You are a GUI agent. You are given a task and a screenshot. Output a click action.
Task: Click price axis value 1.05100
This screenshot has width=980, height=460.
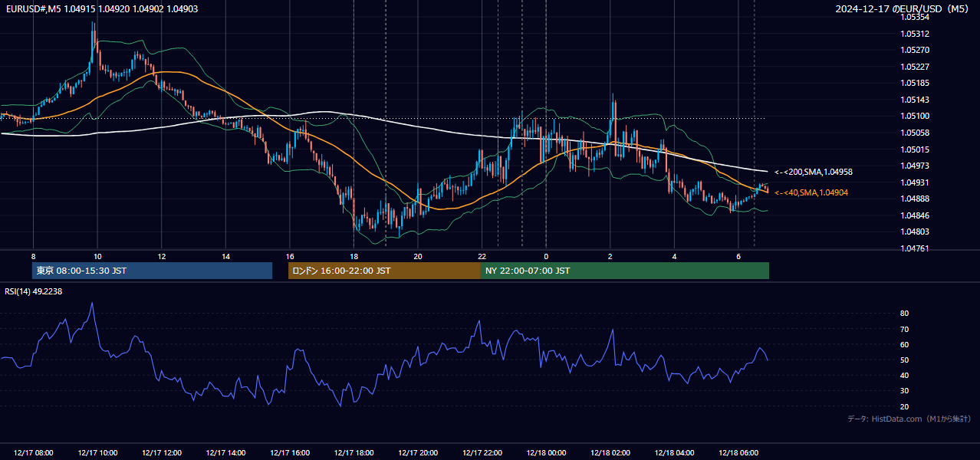pyautogui.click(x=915, y=116)
